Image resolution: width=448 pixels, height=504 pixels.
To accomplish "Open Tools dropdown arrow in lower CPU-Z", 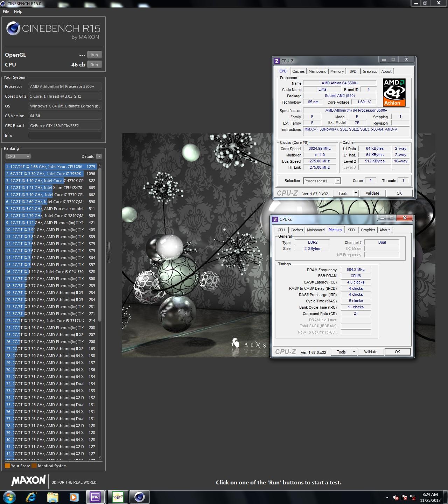I will tap(354, 352).
